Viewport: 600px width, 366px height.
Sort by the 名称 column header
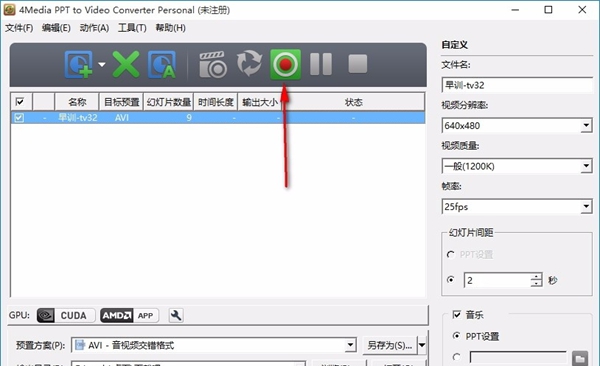tap(77, 102)
